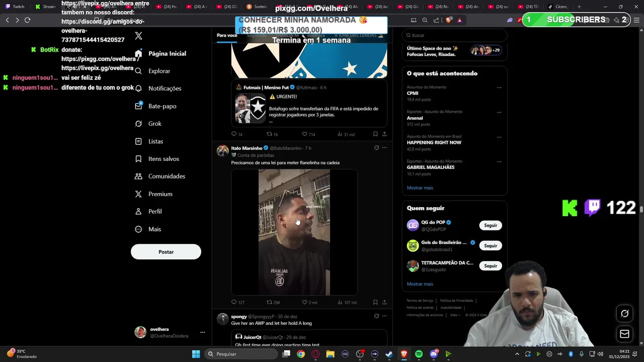Open options for HAPPENING RIGHT NOW trend
644x362 pixels.
499,137
